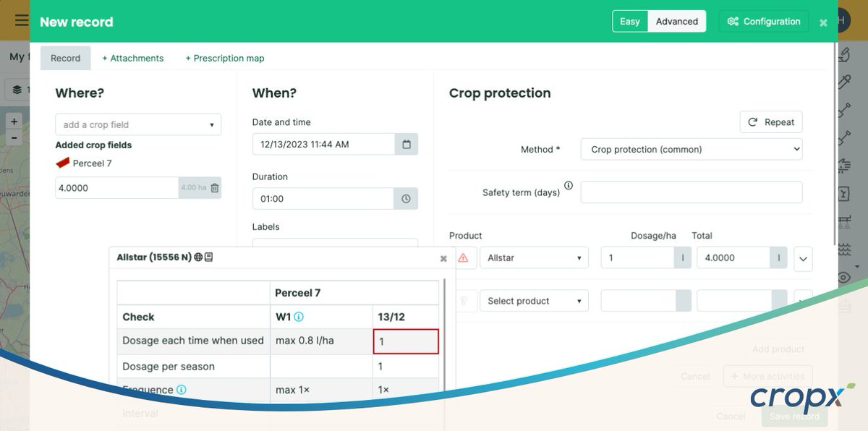Toggle the eye visibility icon in right sidebar
This screenshot has width=868, height=431.
click(x=843, y=278)
